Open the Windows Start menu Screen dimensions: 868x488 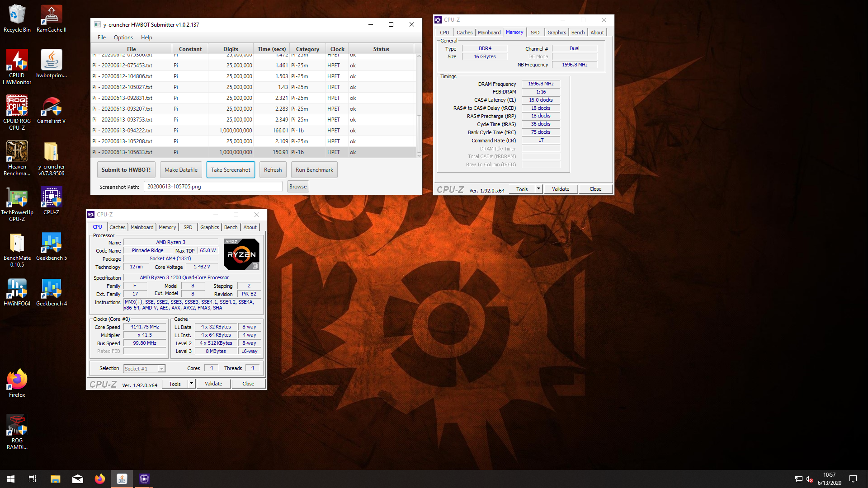11,479
